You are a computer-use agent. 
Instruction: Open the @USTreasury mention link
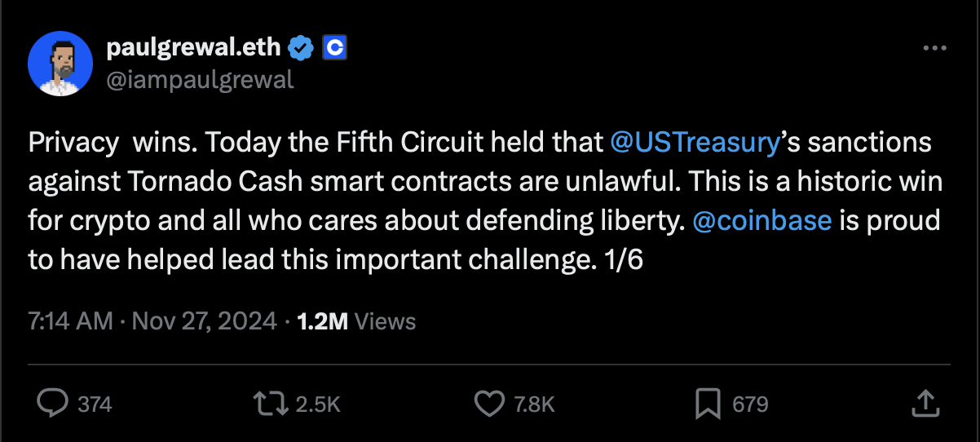click(x=695, y=142)
